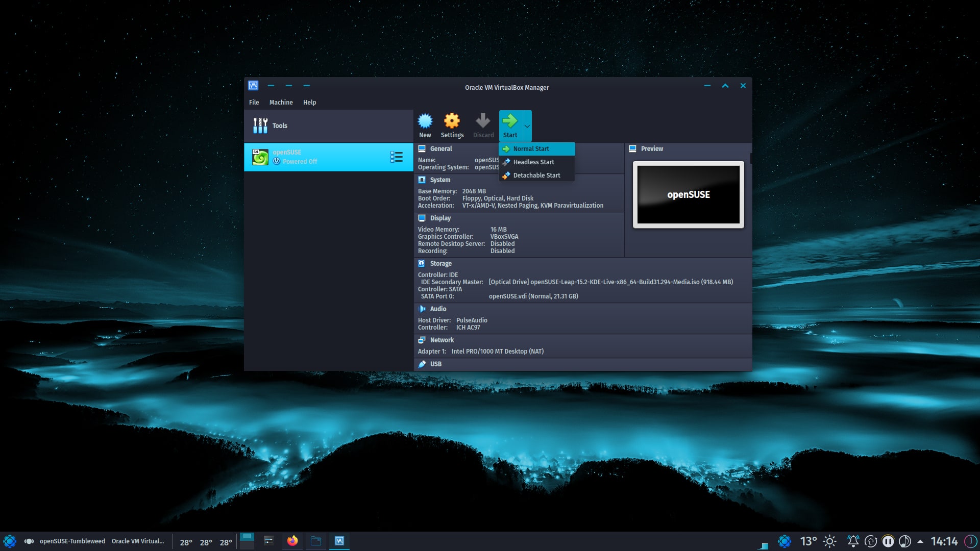Screen dimensions: 980x551
Task: Click the Oracle VM Virtual... window title in panel
Action: pyautogui.click(x=138, y=541)
